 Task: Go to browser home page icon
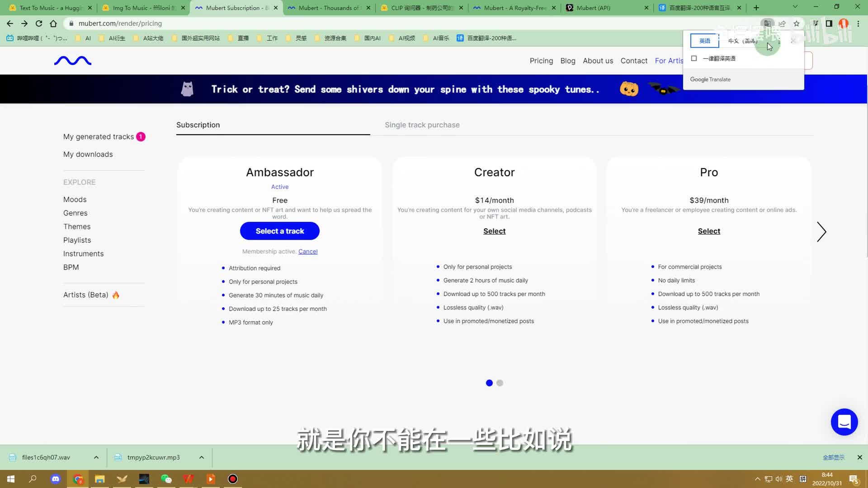(53, 23)
